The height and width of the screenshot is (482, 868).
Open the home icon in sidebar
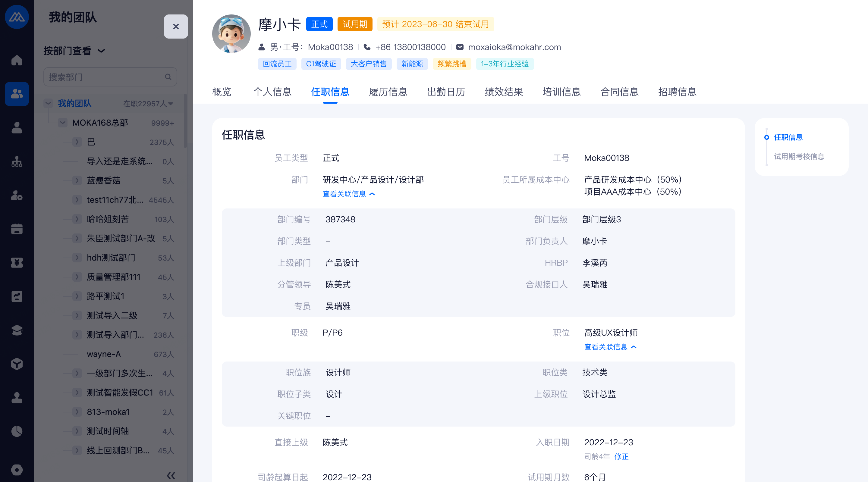click(x=17, y=60)
